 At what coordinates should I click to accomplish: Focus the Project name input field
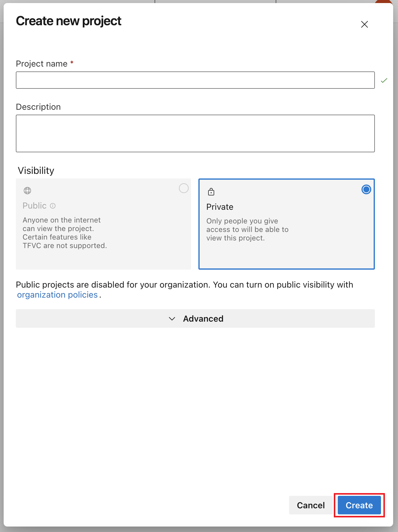195,80
